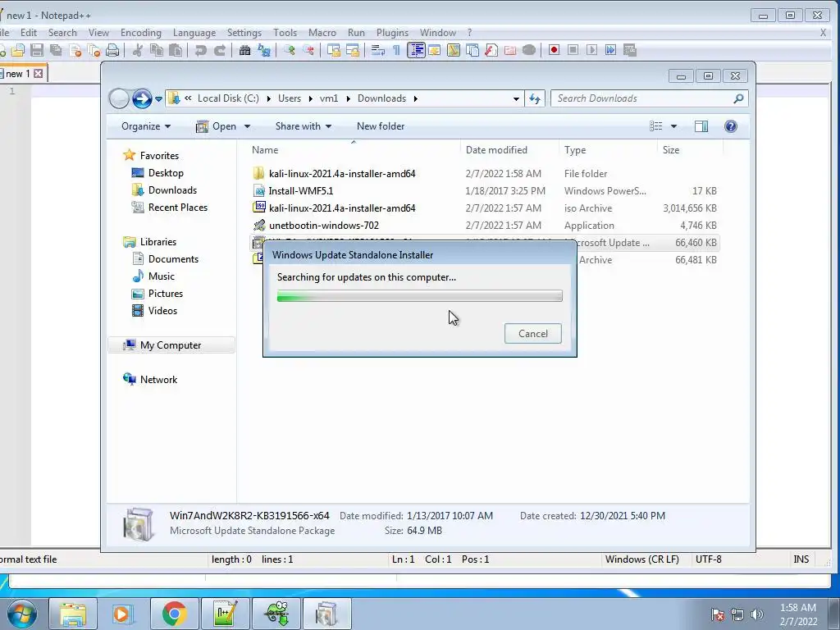Expand chevron after Local Disk (C:) breadcrumb
This screenshot has height=630, width=840.
268,98
